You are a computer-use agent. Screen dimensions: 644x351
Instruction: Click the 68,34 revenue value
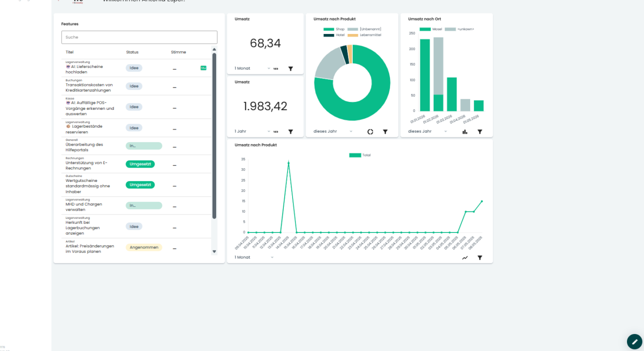tap(265, 43)
